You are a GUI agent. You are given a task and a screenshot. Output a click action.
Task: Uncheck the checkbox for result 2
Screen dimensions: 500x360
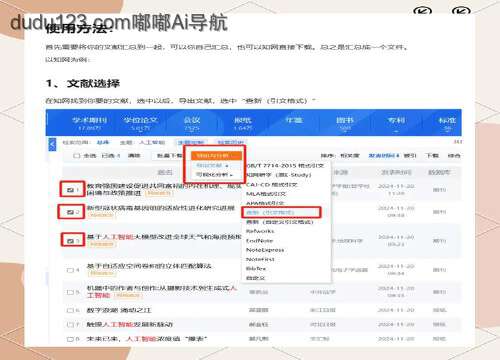click(70, 212)
